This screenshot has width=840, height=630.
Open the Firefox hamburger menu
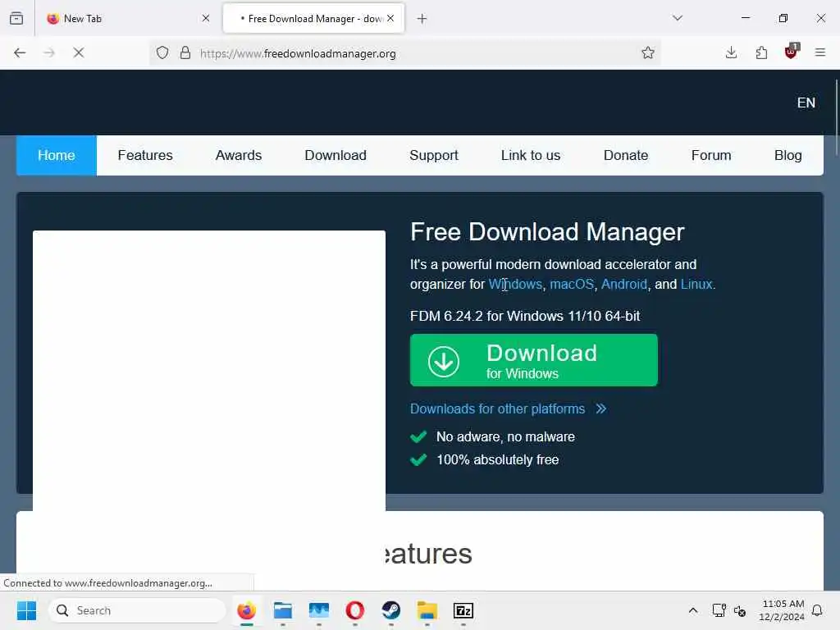tap(820, 52)
